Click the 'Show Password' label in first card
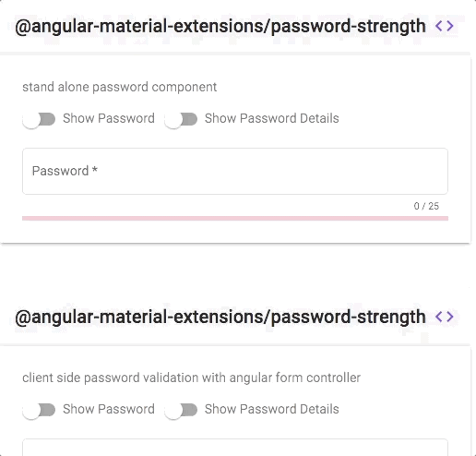Image resolution: width=476 pixels, height=456 pixels. pyautogui.click(x=109, y=118)
